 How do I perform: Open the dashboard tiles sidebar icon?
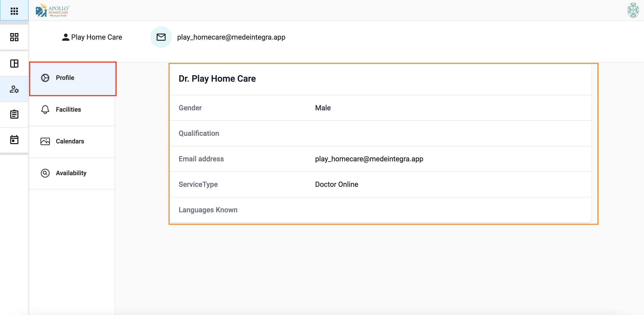[14, 37]
